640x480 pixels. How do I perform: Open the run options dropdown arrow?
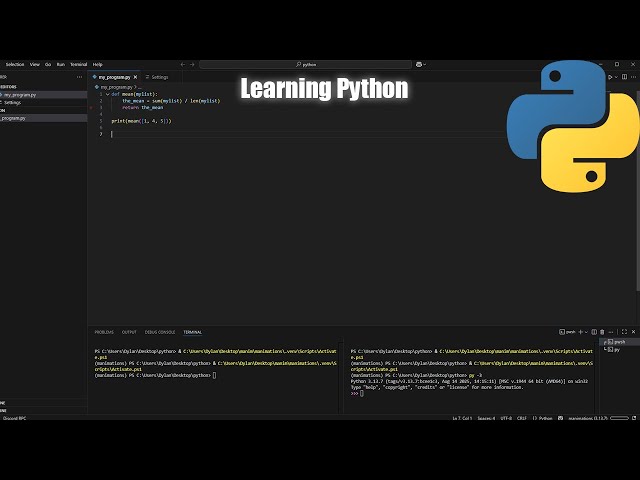616,77
